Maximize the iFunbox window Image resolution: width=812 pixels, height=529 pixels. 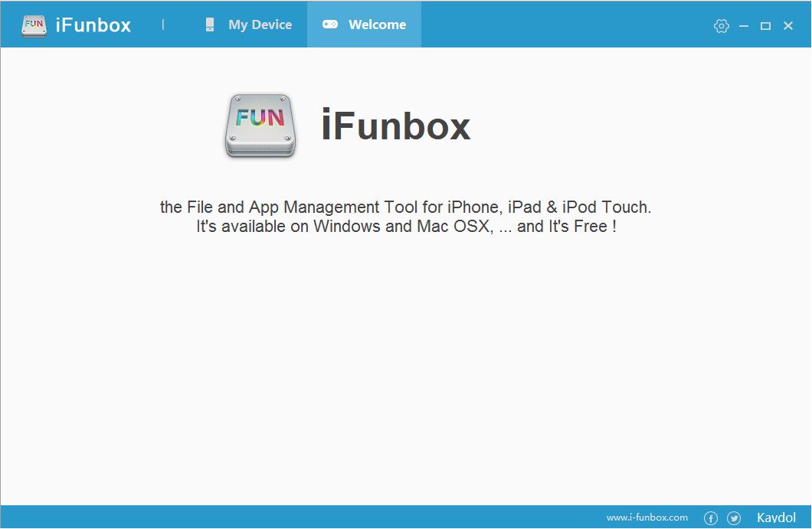pos(765,26)
